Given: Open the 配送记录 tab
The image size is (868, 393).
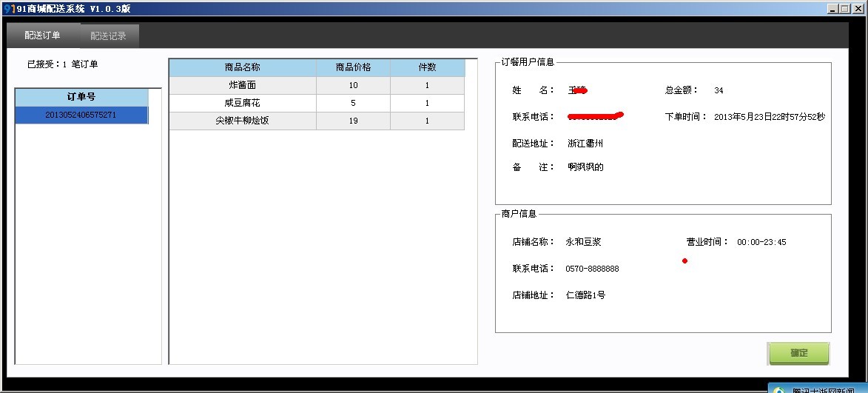Looking at the screenshot, I should (109, 36).
